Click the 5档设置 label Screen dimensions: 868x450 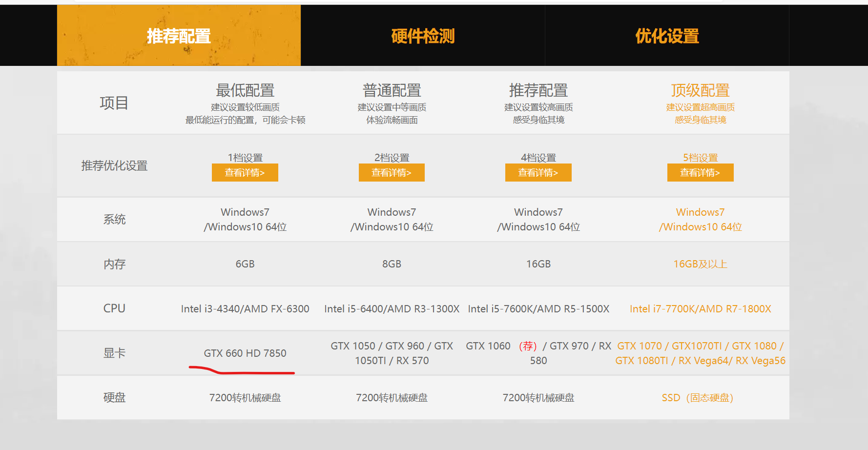tap(701, 158)
